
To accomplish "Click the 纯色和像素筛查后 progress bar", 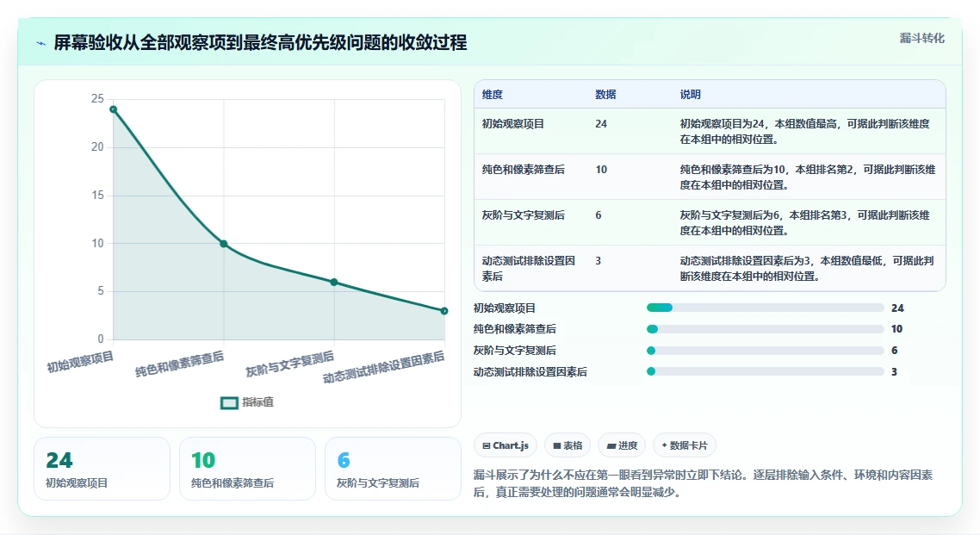I will pos(765,329).
